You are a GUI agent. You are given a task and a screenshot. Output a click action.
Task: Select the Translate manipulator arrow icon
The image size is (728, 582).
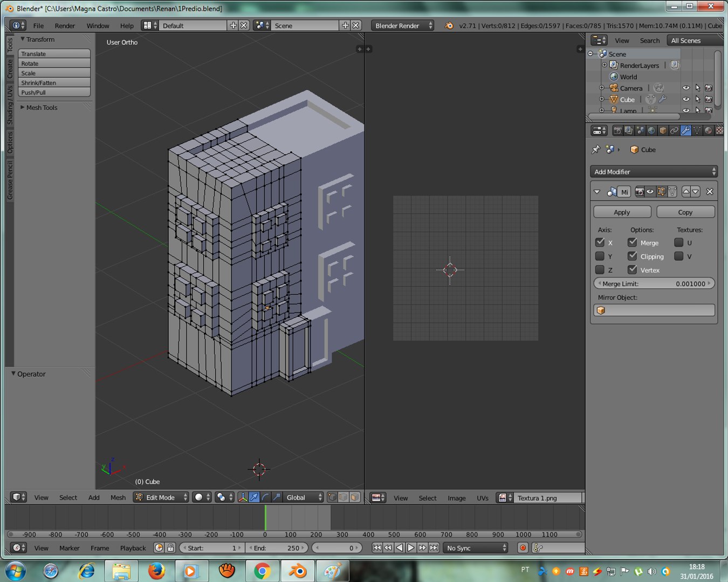coord(254,497)
